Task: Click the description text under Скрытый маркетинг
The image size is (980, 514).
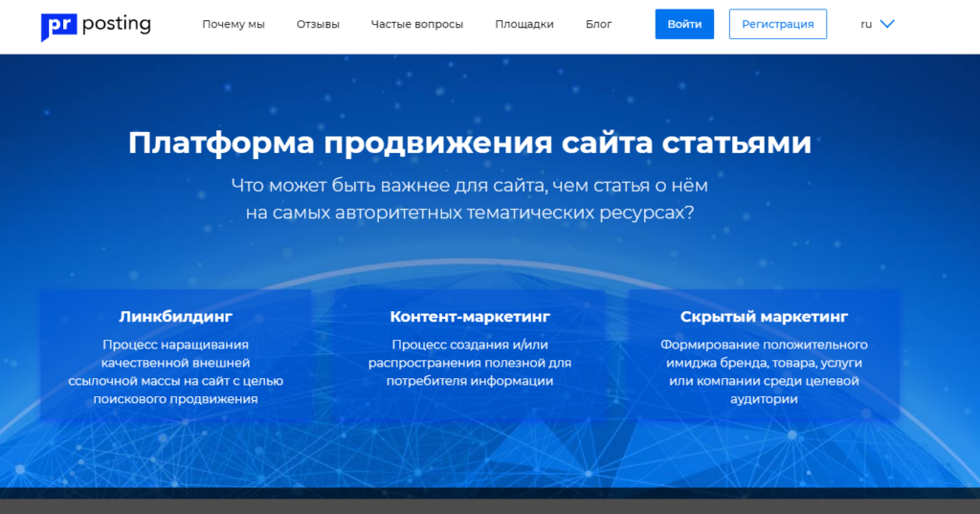Action: click(x=764, y=371)
